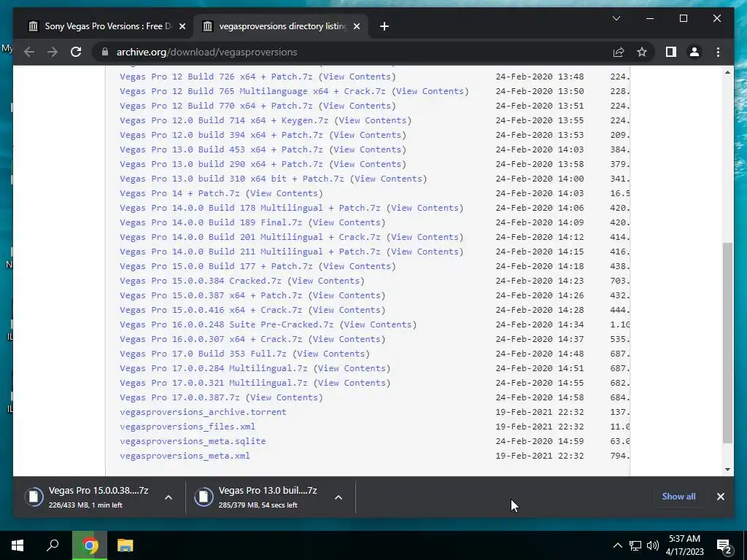
Task: Click page scrollbar up arrow
Action: [x=727, y=72]
